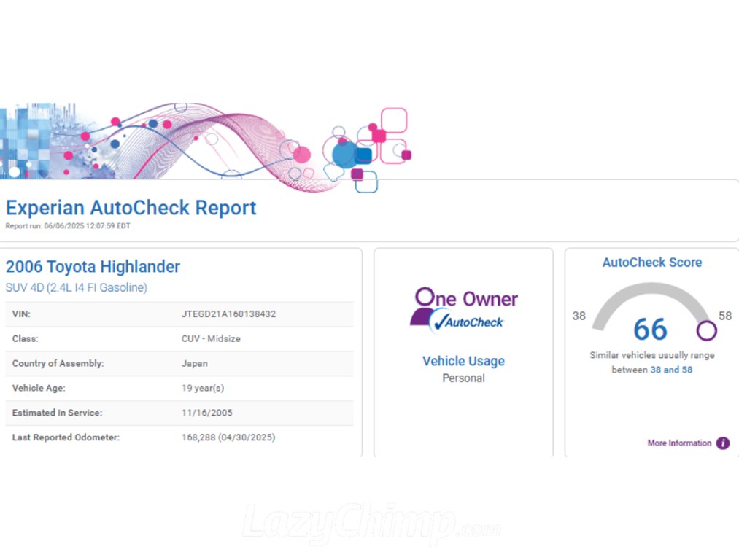Viewport: 739px width, 560px height.
Task: Select the AutoCheck Score circle marker
Action: click(706, 330)
